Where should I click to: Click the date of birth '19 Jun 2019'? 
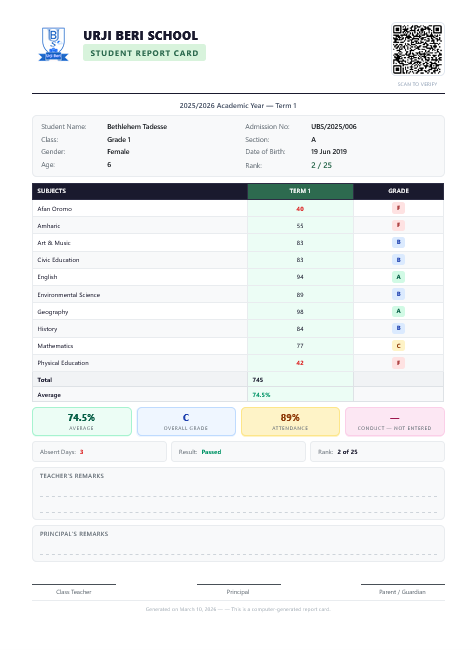tap(329, 152)
